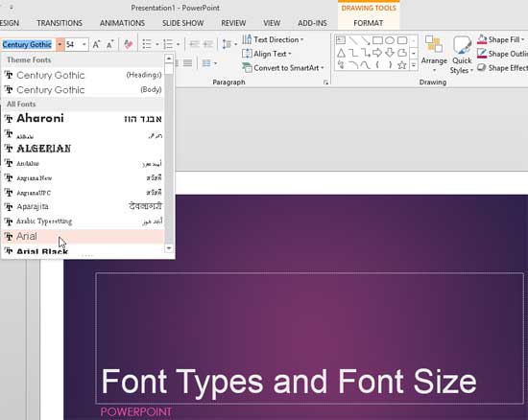This screenshot has width=528, height=420.
Task: Click font list scrollbar up arrow
Action: (169, 58)
